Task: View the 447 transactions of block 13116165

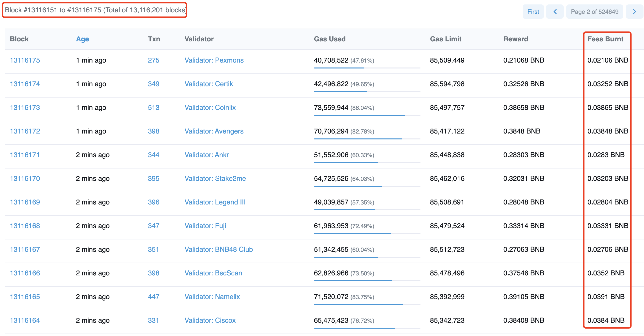Action: tap(153, 297)
